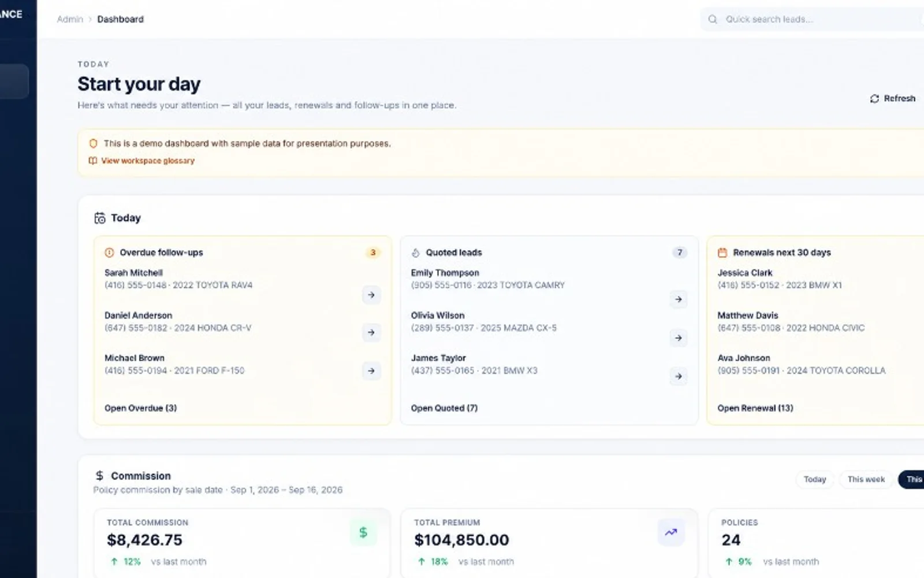Click the $8,426.75 total commission value

[x=144, y=540]
